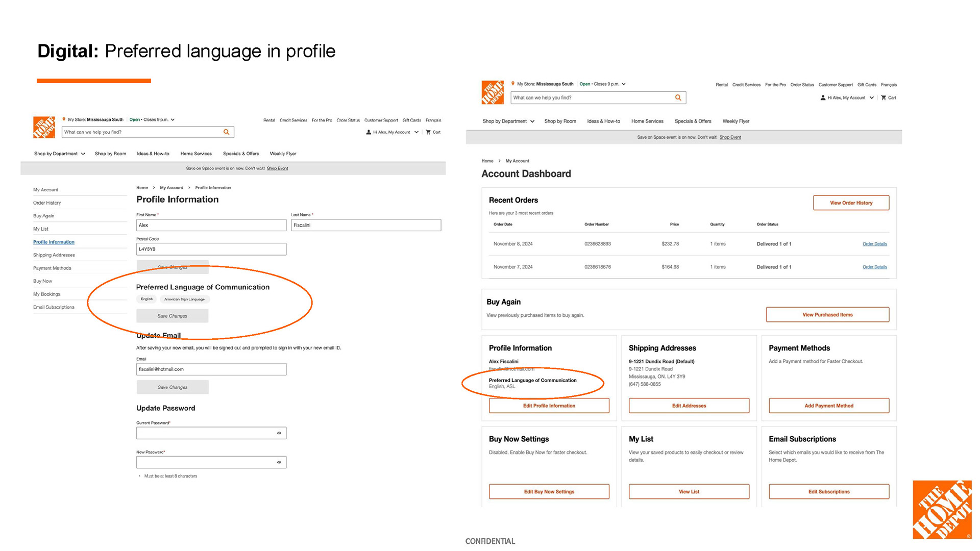Select Profile Information in account sidebar
This screenshot has height=551, width=980.
[x=54, y=242]
